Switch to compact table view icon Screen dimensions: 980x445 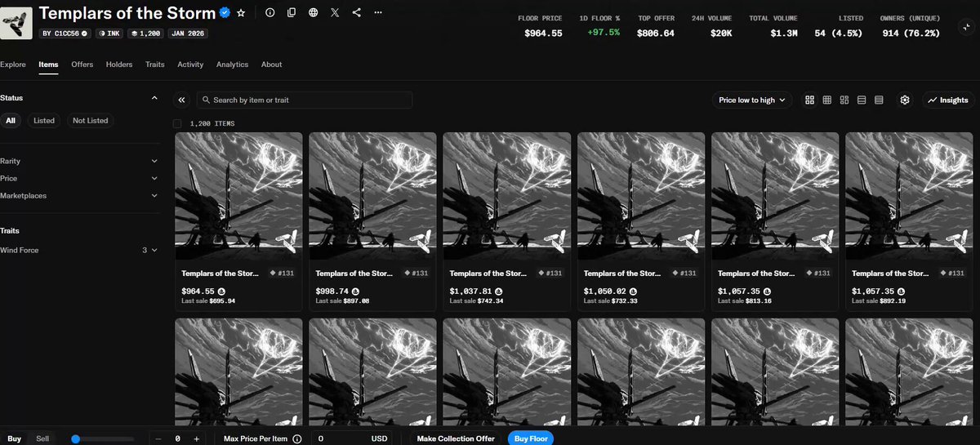click(x=879, y=100)
